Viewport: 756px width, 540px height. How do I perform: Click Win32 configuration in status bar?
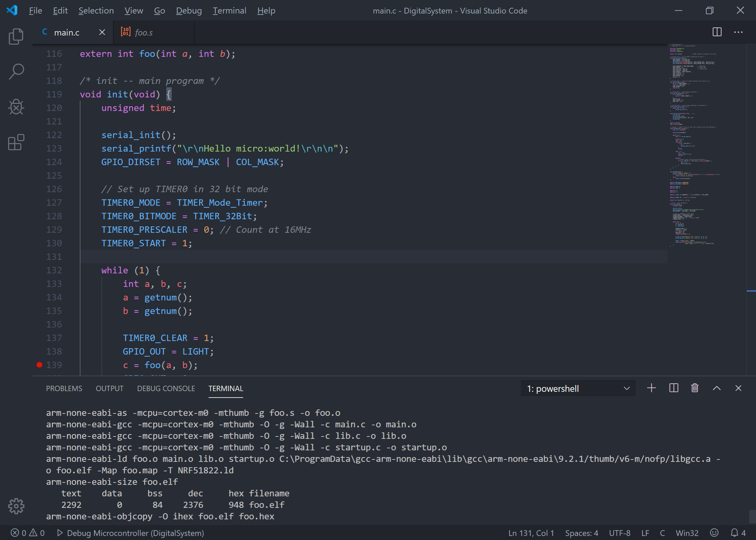click(x=687, y=533)
